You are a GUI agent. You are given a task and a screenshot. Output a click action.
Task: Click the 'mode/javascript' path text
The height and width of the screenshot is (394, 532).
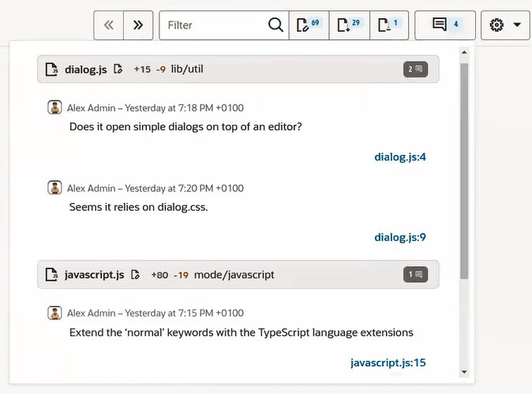point(234,275)
